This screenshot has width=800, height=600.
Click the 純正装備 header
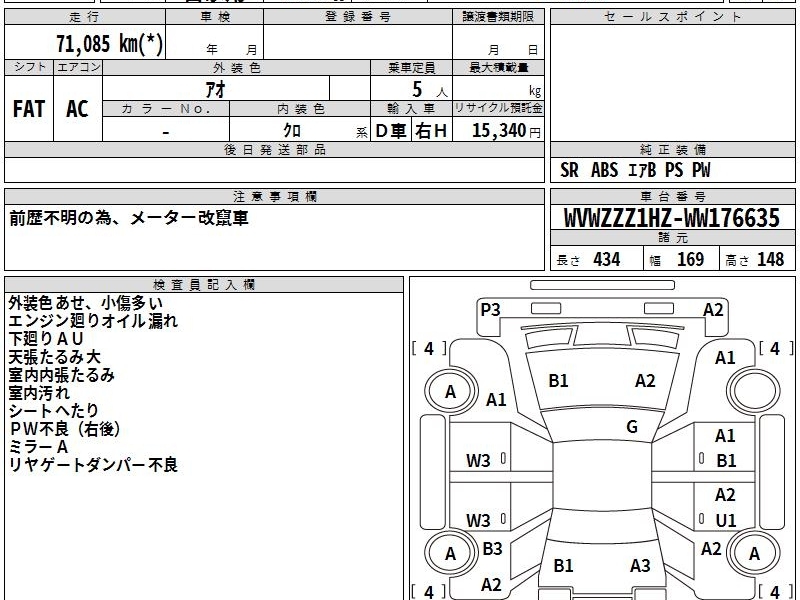tap(672, 149)
